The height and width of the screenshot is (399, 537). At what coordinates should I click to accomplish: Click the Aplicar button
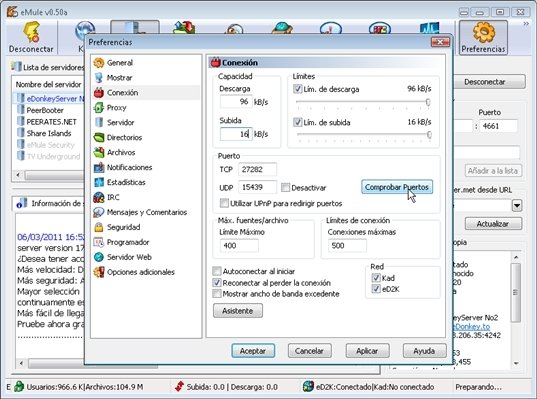[x=367, y=351]
